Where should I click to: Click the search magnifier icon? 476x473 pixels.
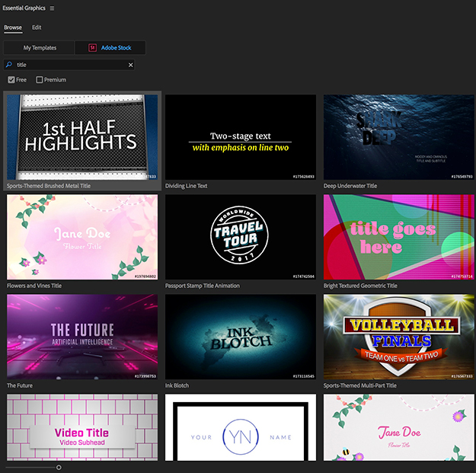click(x=9, y=66)
